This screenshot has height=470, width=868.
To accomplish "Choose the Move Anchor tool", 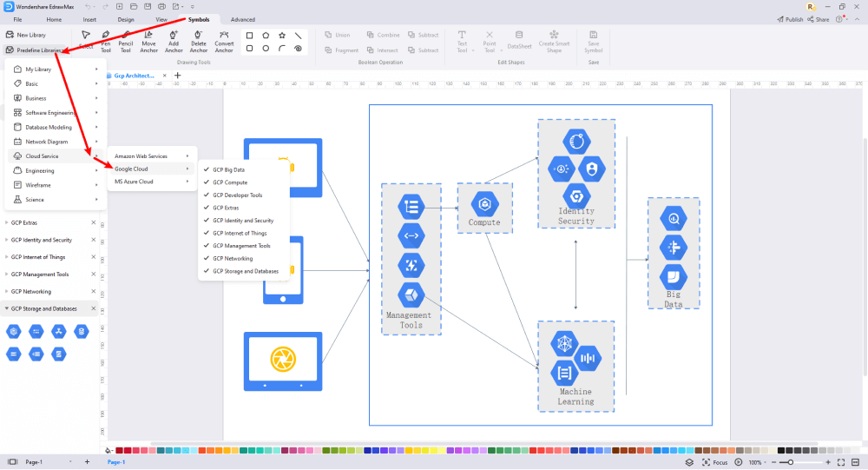I will 148,42.
